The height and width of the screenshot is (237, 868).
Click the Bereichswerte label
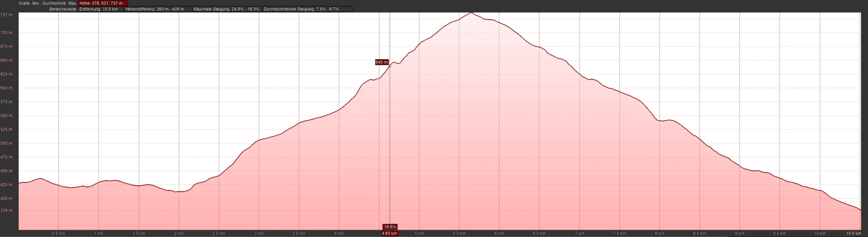63,9
